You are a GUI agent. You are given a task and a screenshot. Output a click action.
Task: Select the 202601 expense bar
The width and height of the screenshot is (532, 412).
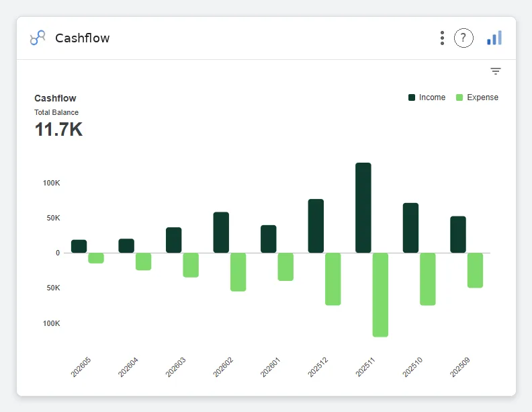point(285,267)
